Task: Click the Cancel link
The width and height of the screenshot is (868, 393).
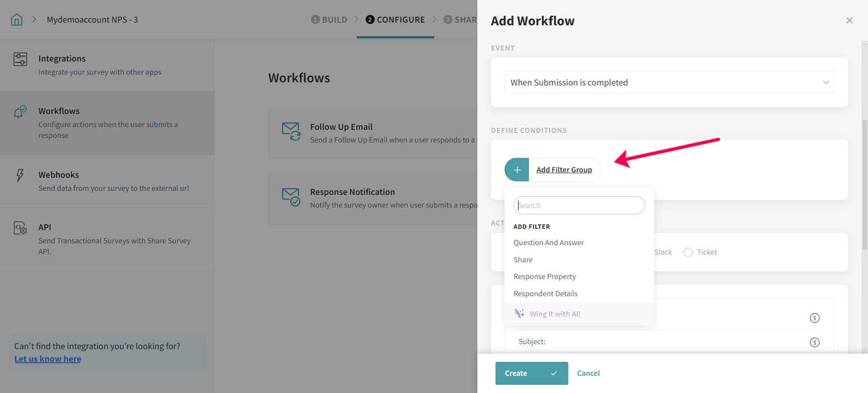Action: tap(588, 373)
